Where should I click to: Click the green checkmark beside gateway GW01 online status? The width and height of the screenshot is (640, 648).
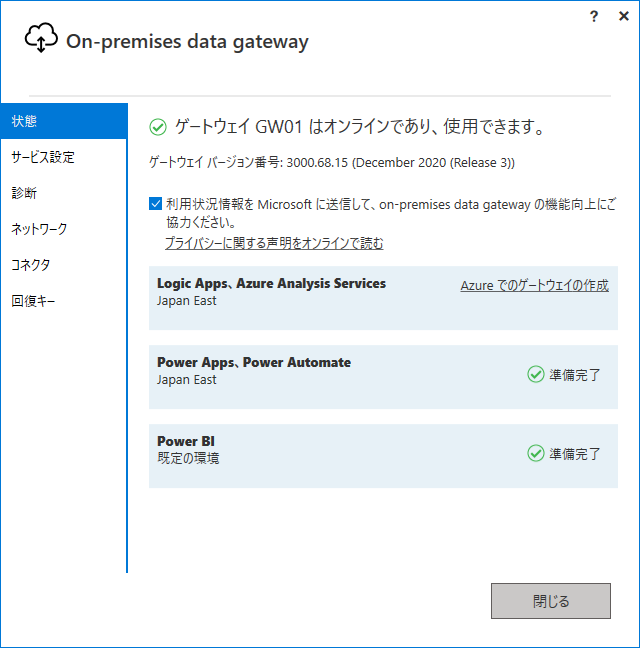[158, 127]
